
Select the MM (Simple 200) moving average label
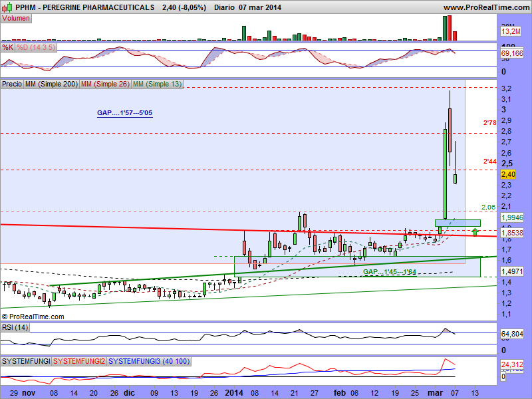click(51, 84)
